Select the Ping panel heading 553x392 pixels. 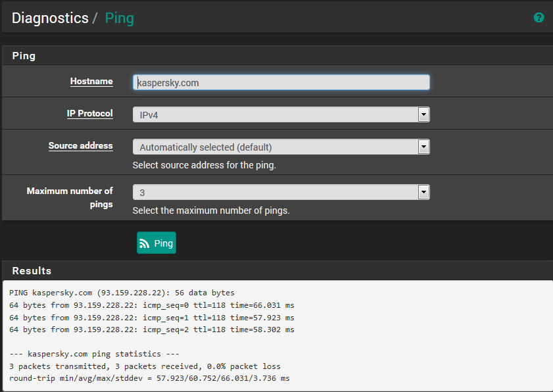point(24,56)
